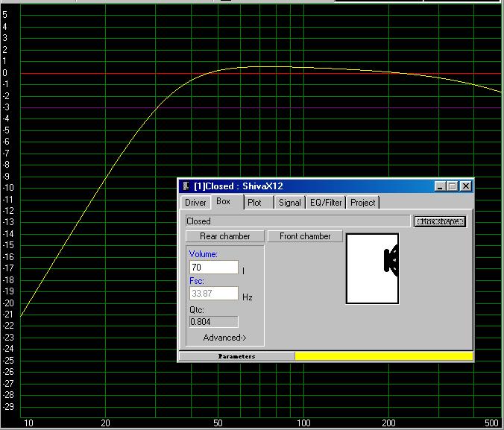Click the -29 dB axis label
504x430 pixels.
[x=8, y=407]
